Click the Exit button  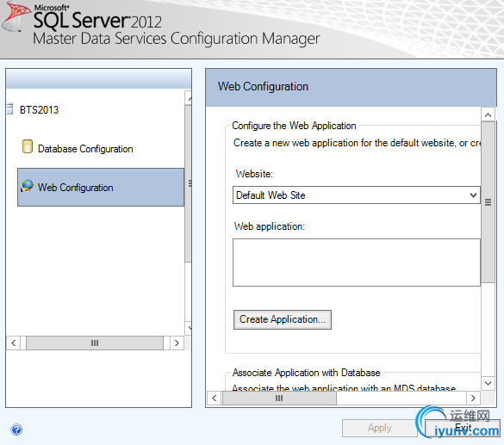coord(463,428)
